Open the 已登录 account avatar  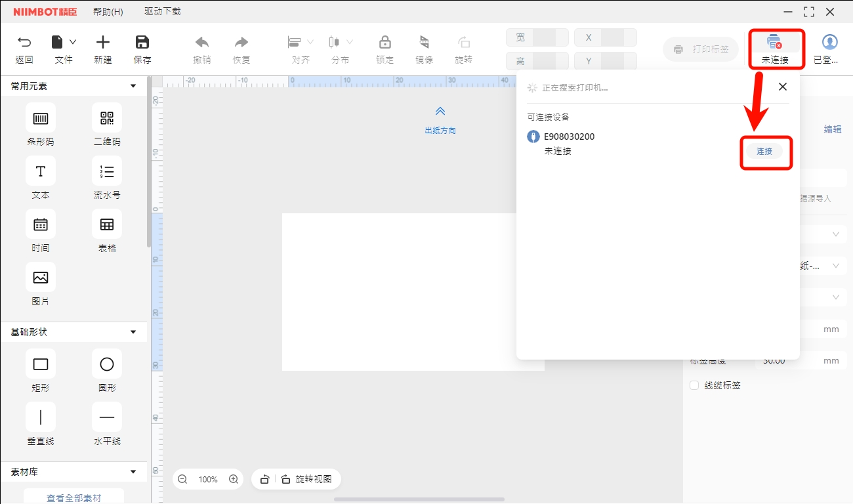coord(830,43)
